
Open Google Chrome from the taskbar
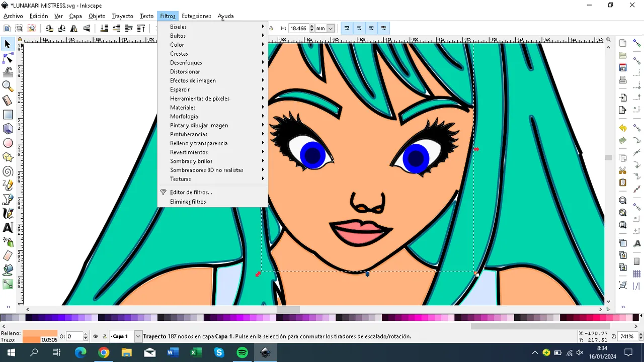104,352
